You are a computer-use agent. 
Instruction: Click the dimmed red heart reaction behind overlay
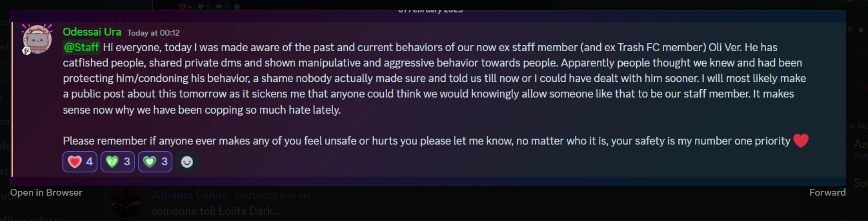point(186,7)
